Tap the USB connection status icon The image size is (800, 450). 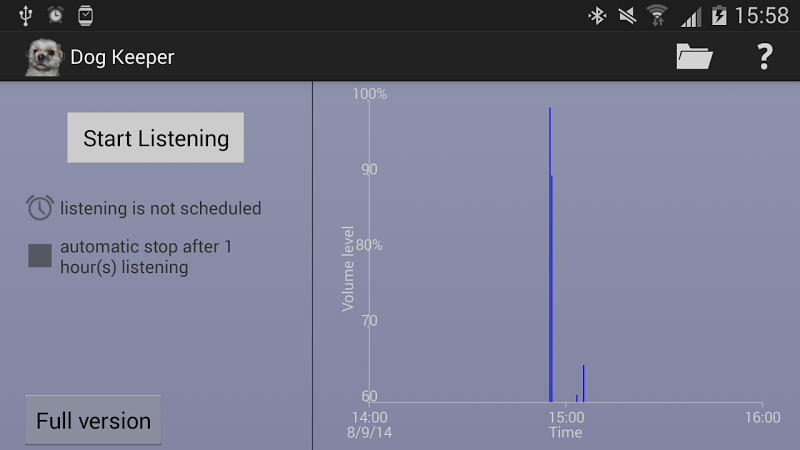pos(25,15)
